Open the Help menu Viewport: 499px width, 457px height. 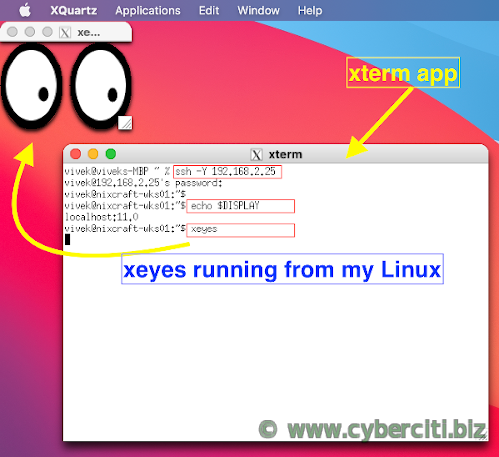[310, 11]
